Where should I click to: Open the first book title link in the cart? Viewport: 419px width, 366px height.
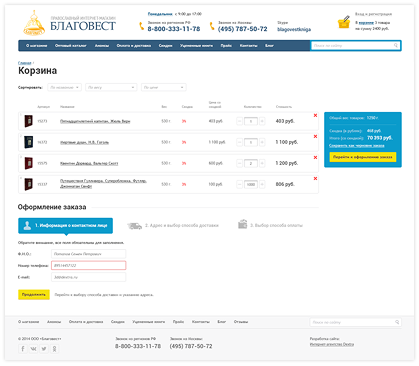[95, 121]
